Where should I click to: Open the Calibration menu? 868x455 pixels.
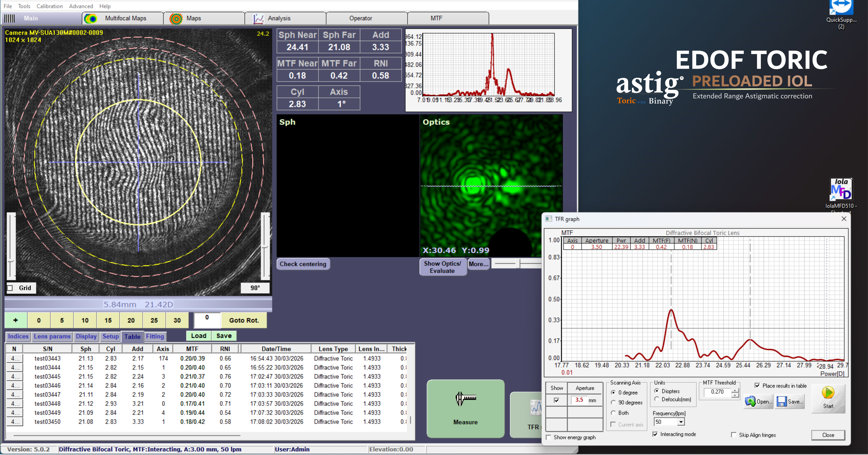49,6
